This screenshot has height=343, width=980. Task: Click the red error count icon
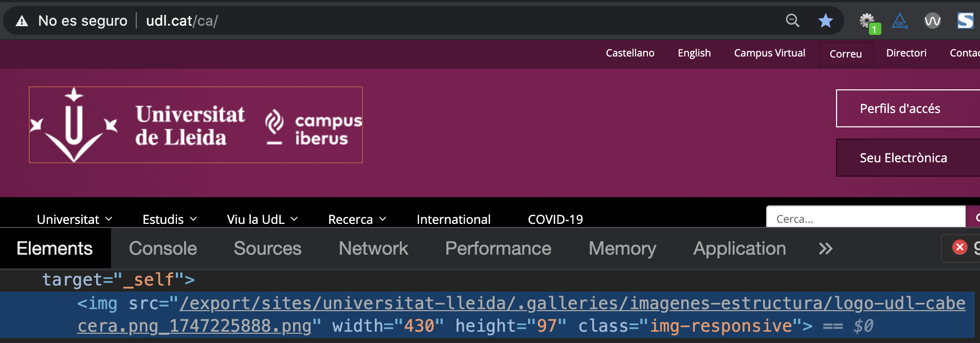[x=959, y=247]
